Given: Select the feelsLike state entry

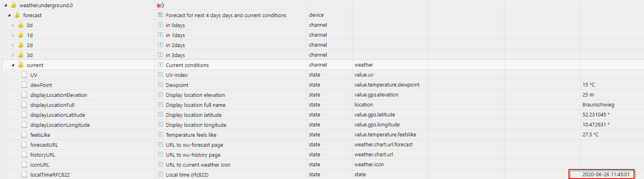Looking at the screenshot, I should (x=40, y=135).
